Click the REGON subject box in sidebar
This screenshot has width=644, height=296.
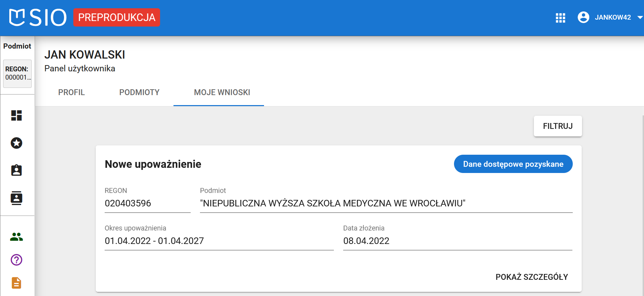17,73
